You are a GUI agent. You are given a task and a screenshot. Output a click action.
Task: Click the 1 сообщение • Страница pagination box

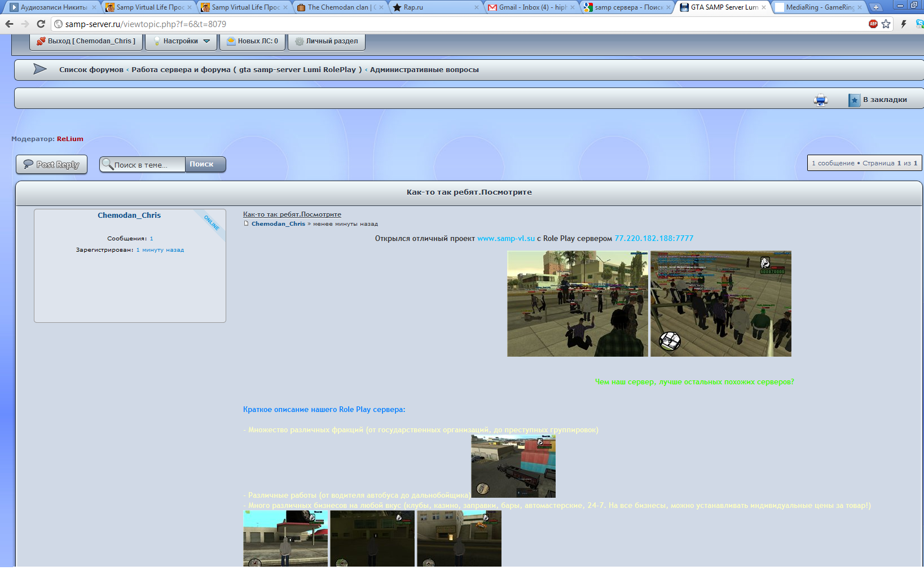[x=865, y=163]
